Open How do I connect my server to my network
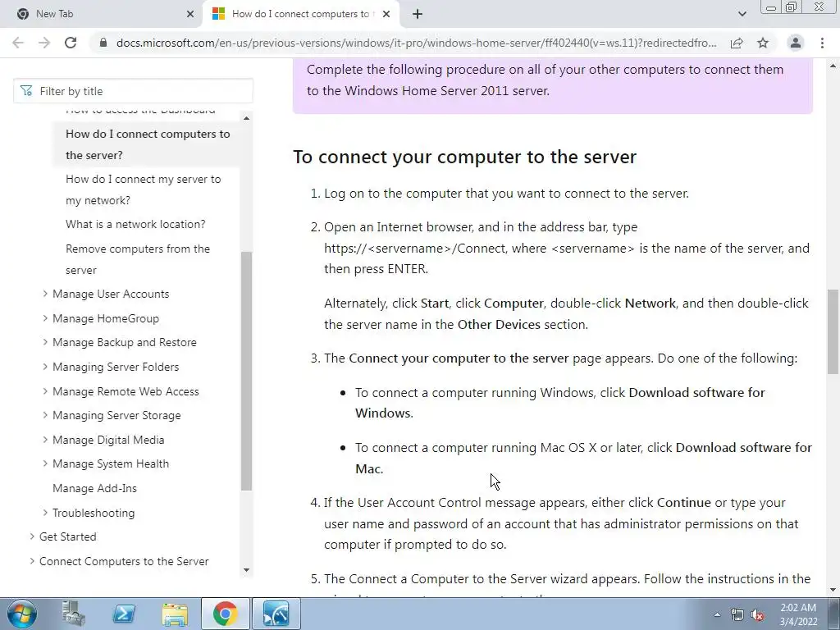 coord(143,189)
